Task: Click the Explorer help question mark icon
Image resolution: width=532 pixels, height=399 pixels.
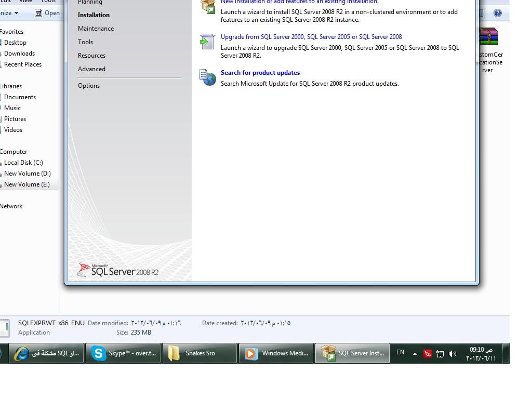Action: (x=497, y=13)
